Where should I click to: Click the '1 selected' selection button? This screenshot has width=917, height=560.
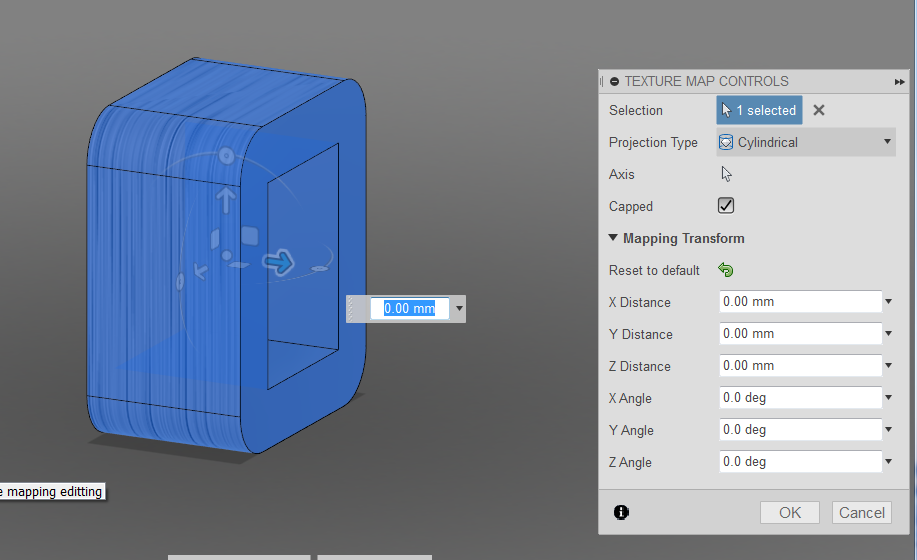pos(759,110)
